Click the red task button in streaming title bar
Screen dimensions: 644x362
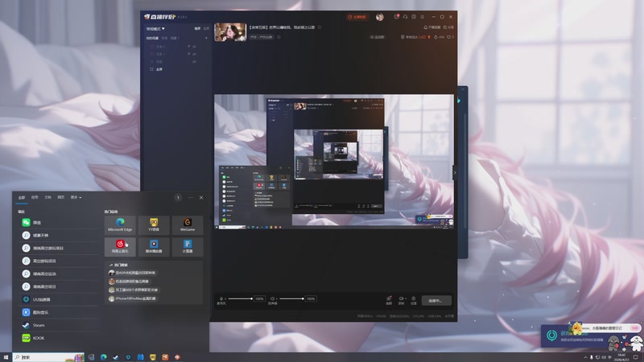357,17
